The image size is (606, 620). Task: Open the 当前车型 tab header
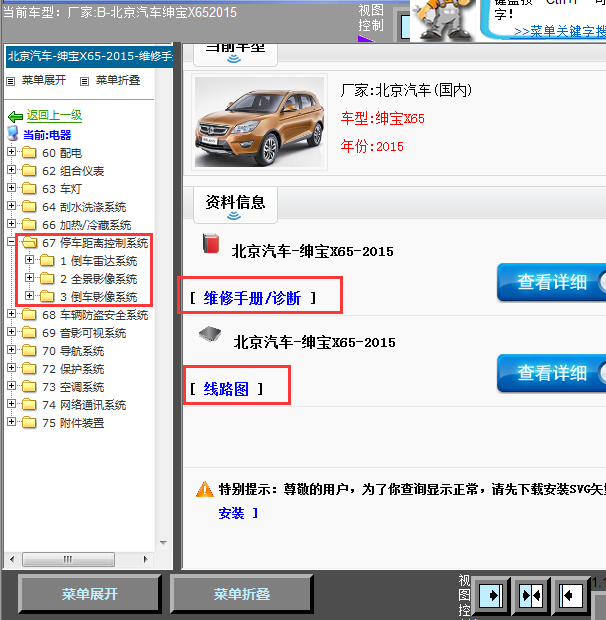[235, 53]
